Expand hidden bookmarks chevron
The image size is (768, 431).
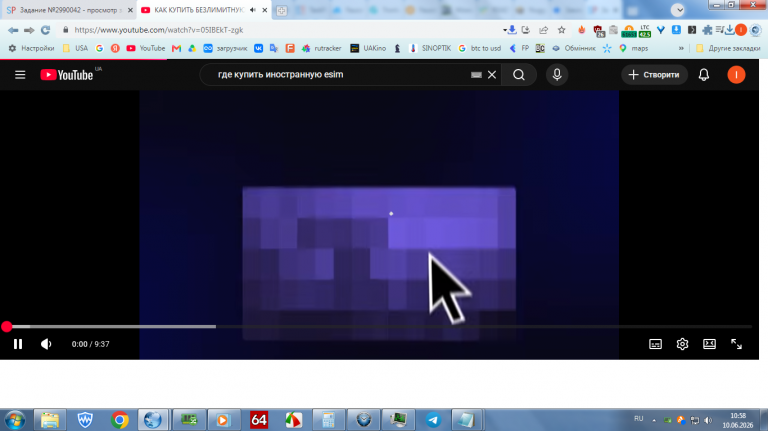click(681, 48)
